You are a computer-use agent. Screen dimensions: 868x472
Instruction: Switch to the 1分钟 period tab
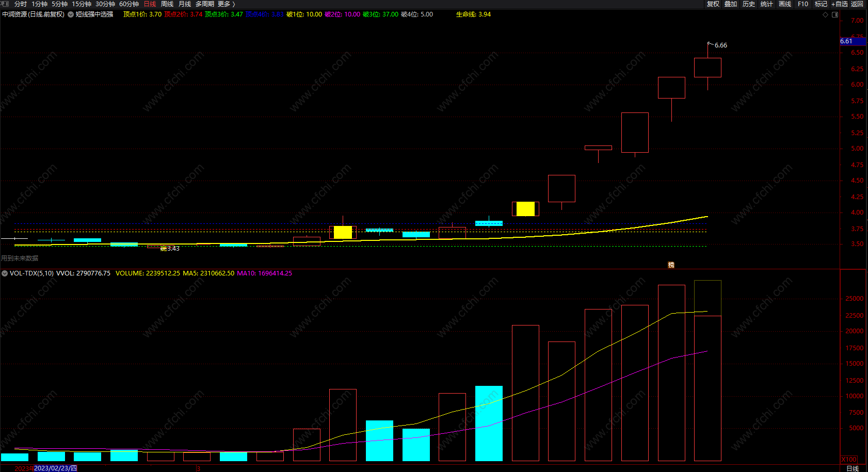click(40, 4)
